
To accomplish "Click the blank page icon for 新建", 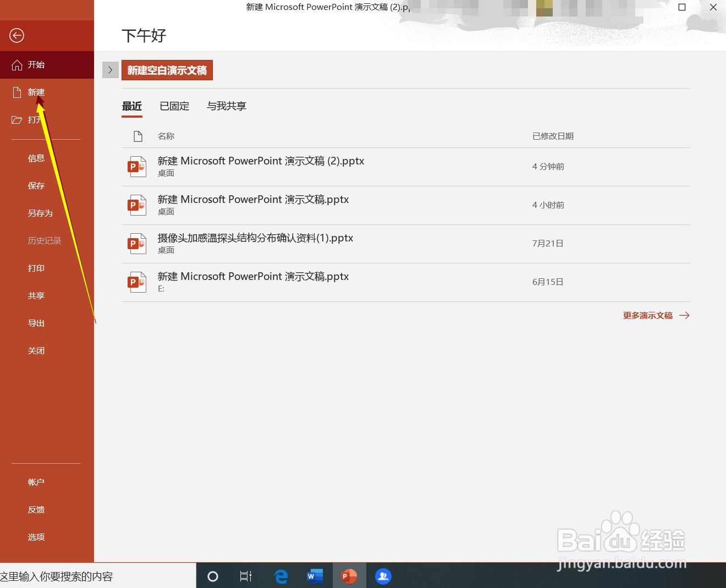I will [17, 92].
